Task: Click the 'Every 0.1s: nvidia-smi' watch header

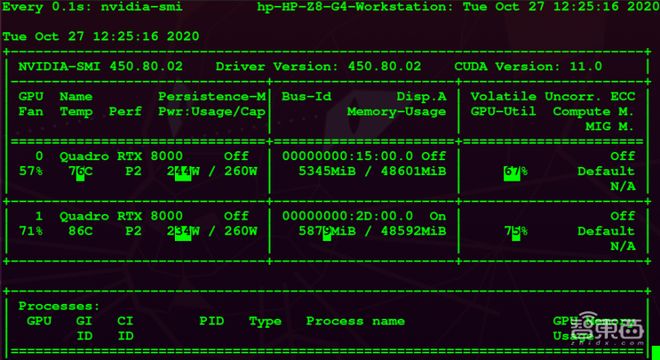Action: [x=93, y=7]
